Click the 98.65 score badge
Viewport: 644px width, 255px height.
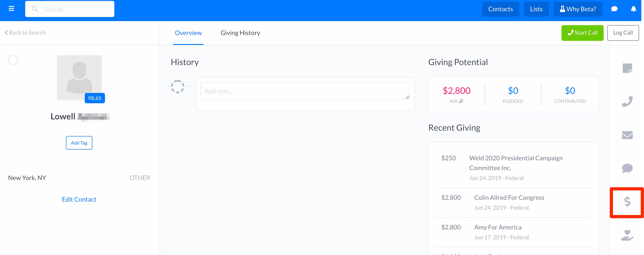(95, 98)
